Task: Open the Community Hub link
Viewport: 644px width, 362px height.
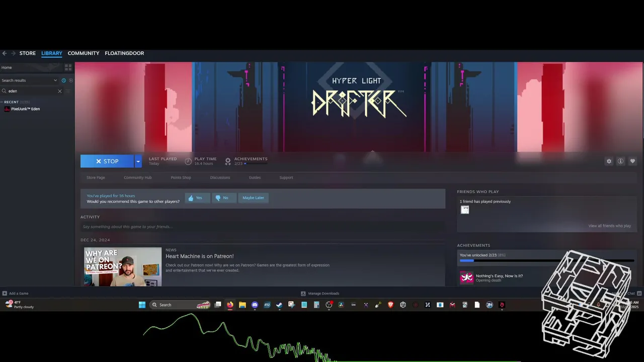Action: coord(138,177)
